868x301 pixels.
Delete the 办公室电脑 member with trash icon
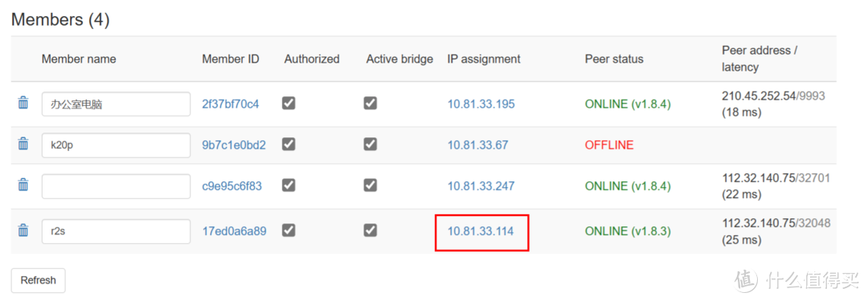coord(23,103)
